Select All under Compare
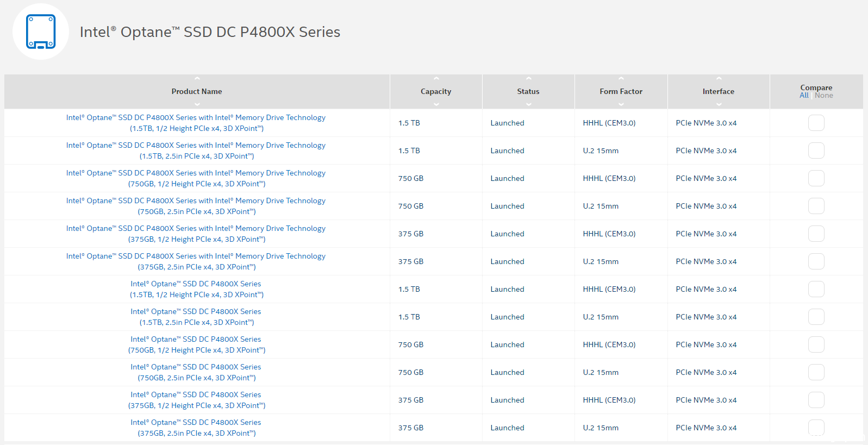This screenshot has height=445, width=868. tap(804, 96)
